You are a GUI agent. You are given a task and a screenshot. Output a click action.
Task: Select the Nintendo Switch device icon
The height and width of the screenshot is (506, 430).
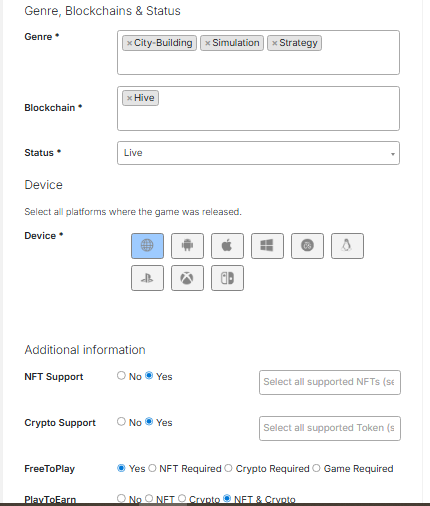click(227, 278)
